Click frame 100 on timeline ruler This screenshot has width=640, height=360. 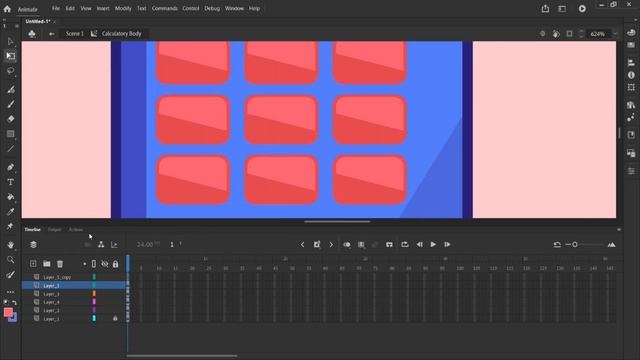click(460, 268)
